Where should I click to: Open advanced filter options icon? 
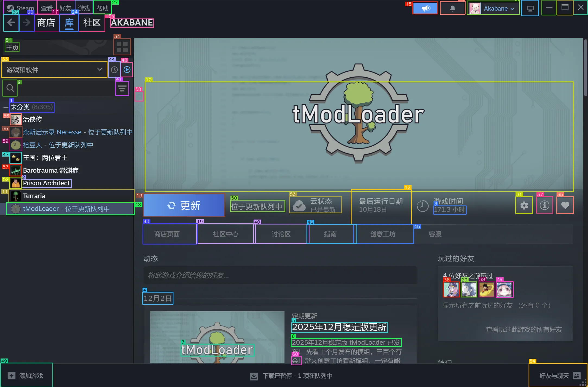122,88
